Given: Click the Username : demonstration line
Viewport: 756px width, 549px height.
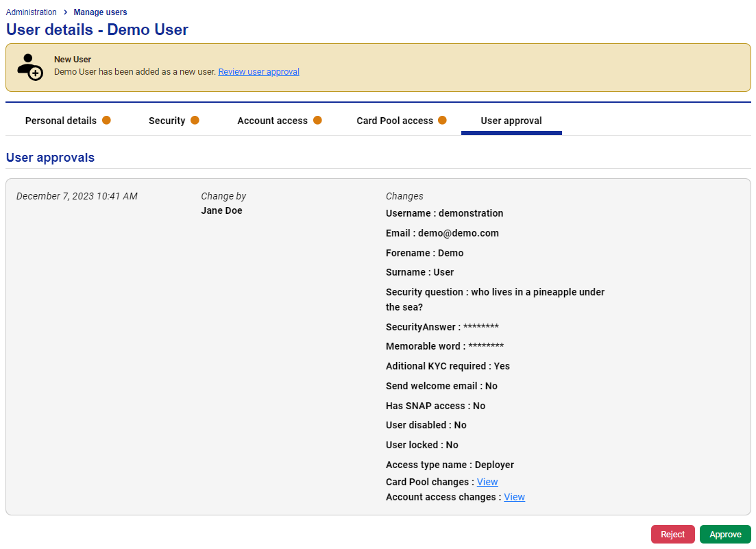Looking at the screenshot, I should 445,213.
